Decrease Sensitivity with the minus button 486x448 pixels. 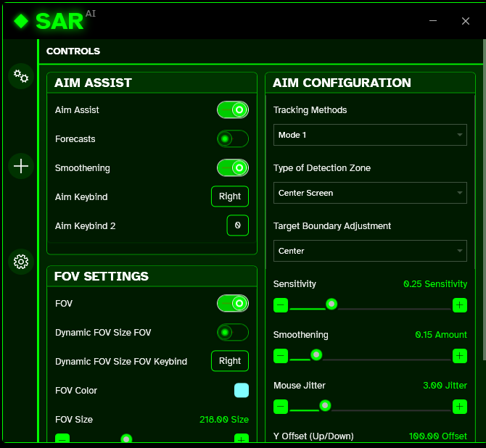click(x=281, y=305)
